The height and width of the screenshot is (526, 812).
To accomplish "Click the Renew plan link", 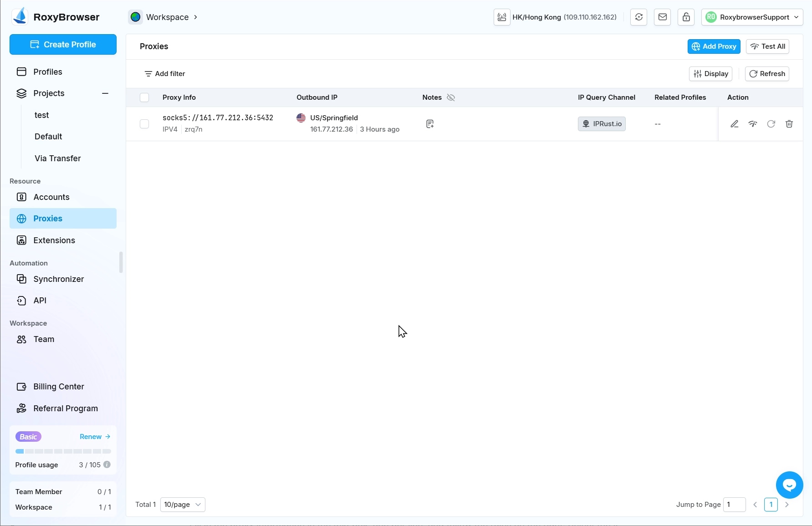I will [95, 437].
